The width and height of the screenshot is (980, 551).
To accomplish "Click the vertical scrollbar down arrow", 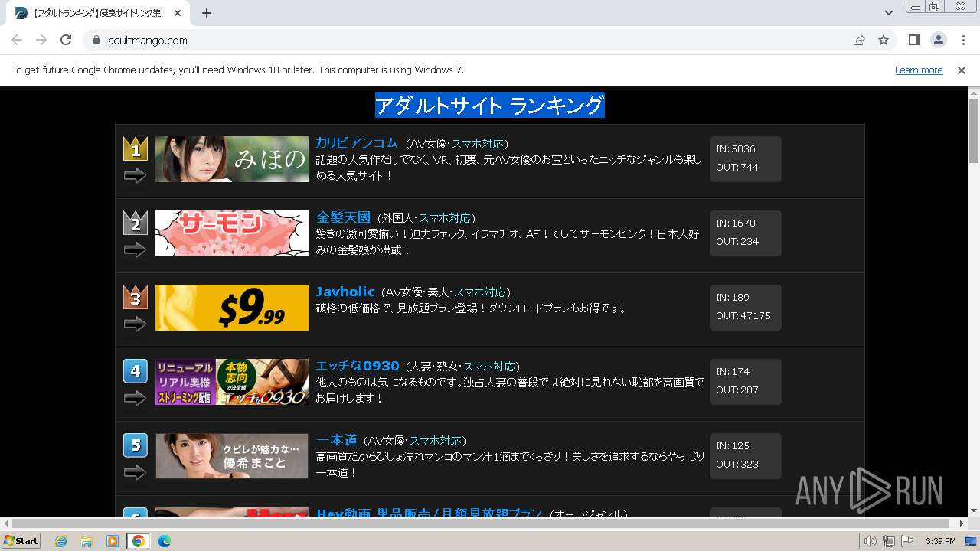I will coord(974,510).
